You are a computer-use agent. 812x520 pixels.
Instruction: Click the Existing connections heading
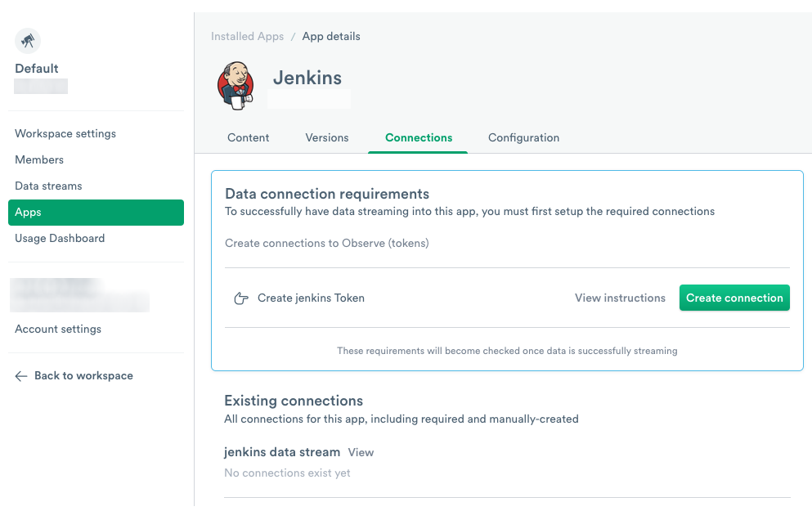(293, 401)
